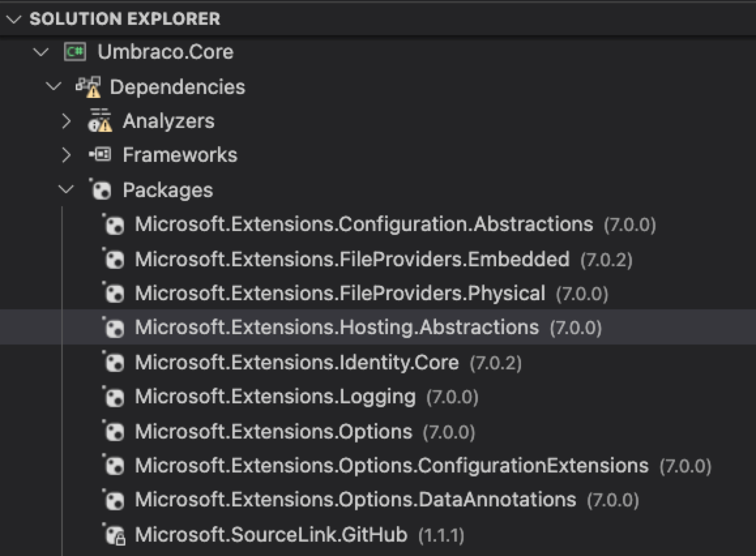Click the package icon beside Microsoft.Extensions.Options
The height and width of the screenshot is (556, 756).
click(114, 431)
